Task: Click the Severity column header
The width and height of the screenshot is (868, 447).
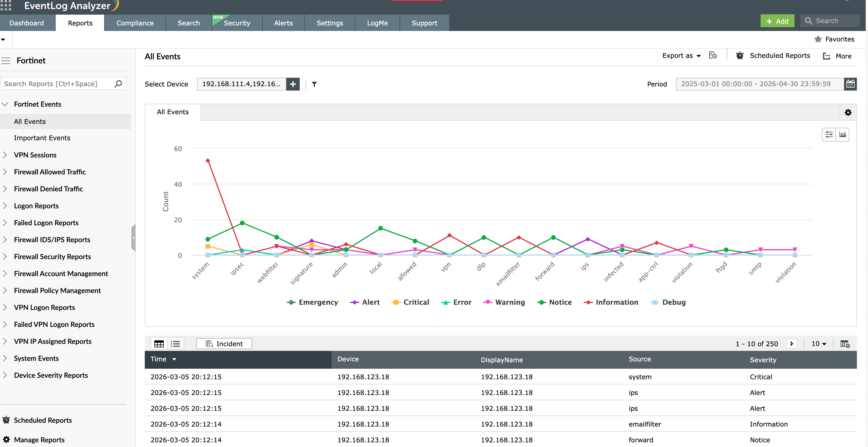Action: point(763,360)
